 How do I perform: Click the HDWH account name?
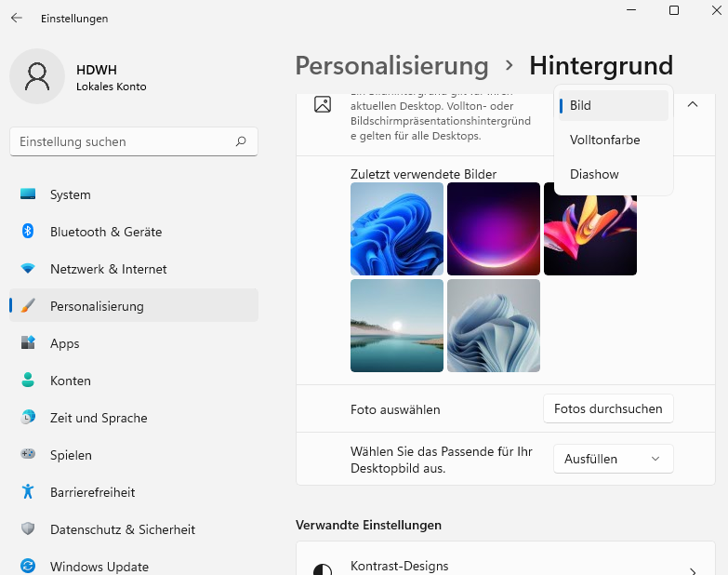(x=97, y=70)
